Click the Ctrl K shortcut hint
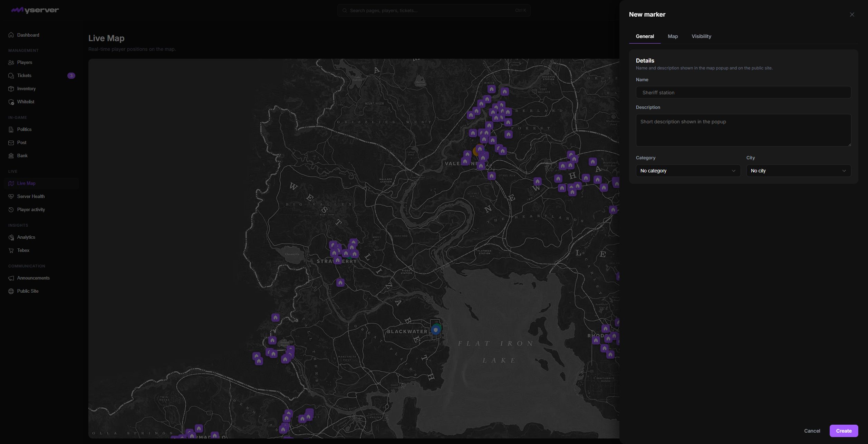Image resolution: width=868 pixels, height=444 pixels. (521, 10)
